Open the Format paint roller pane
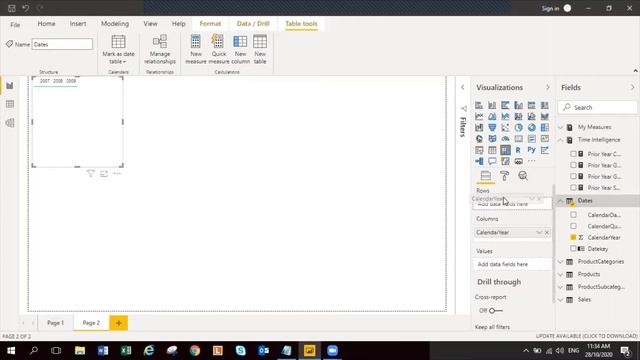Viewport: 640px width, 360px height. 504,176
